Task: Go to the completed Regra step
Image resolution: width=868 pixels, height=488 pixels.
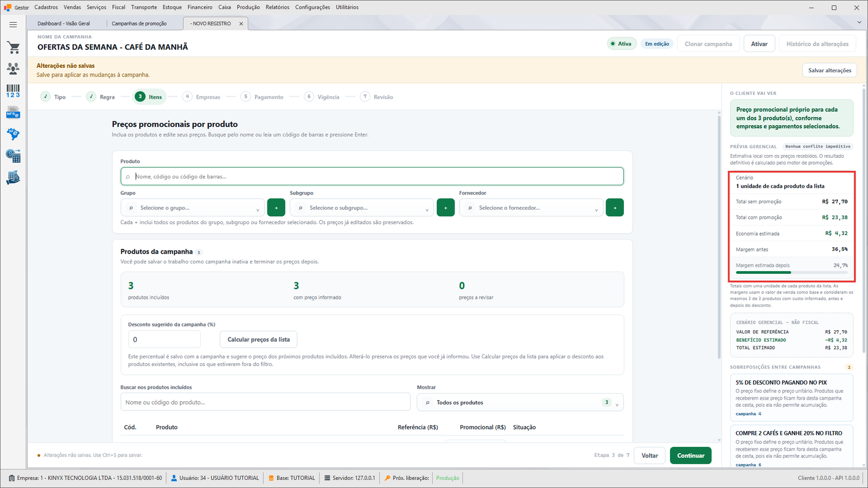Action: point(101,97)
